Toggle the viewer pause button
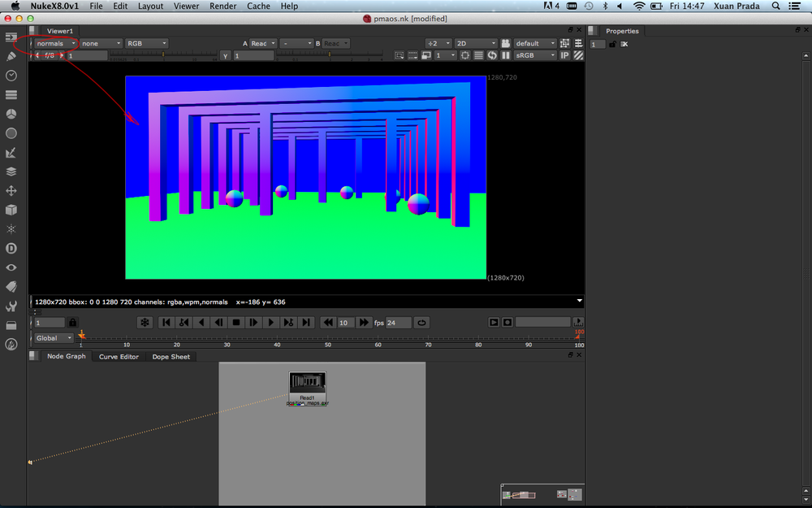The width and height of the screenshot is (812, 508). pos(506,55)
